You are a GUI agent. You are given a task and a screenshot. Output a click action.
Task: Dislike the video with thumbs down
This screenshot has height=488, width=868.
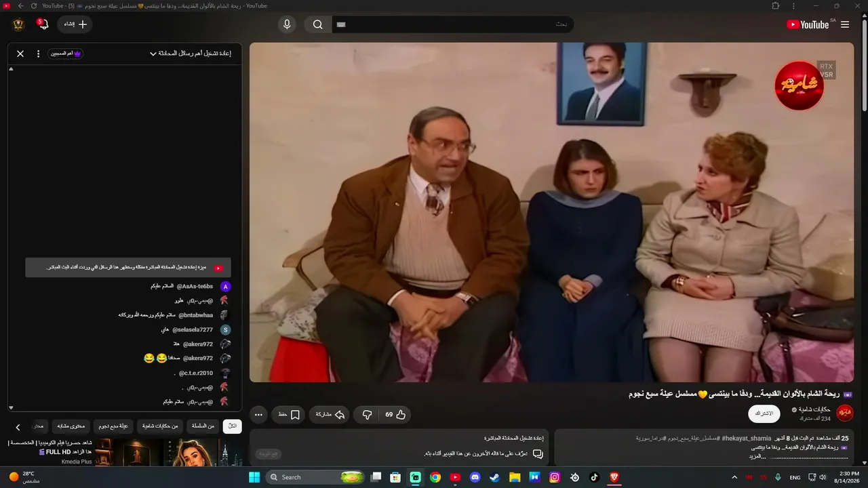tap(367, 414)
